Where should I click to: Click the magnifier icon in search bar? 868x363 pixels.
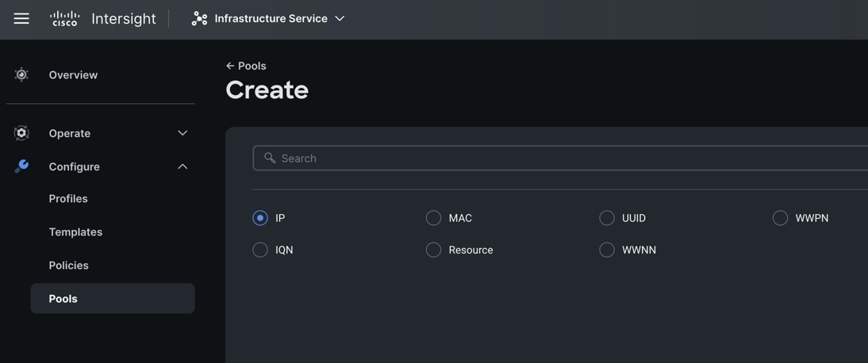pos(270,158)
